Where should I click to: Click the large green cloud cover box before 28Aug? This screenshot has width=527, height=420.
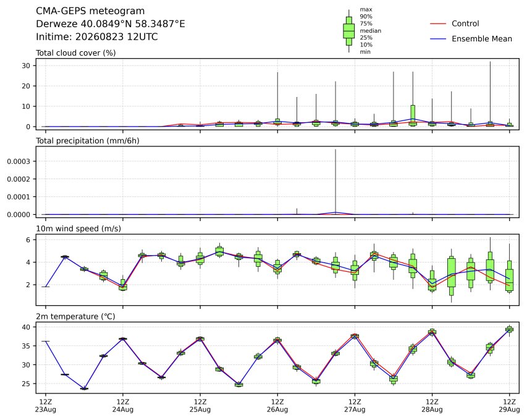[x=413, y=115]
